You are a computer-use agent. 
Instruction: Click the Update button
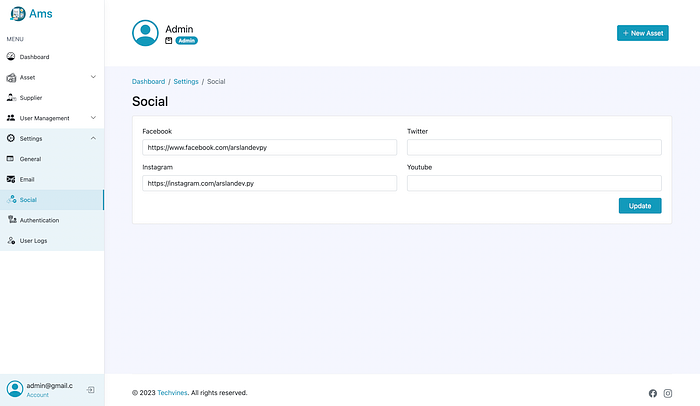[640, 206]
